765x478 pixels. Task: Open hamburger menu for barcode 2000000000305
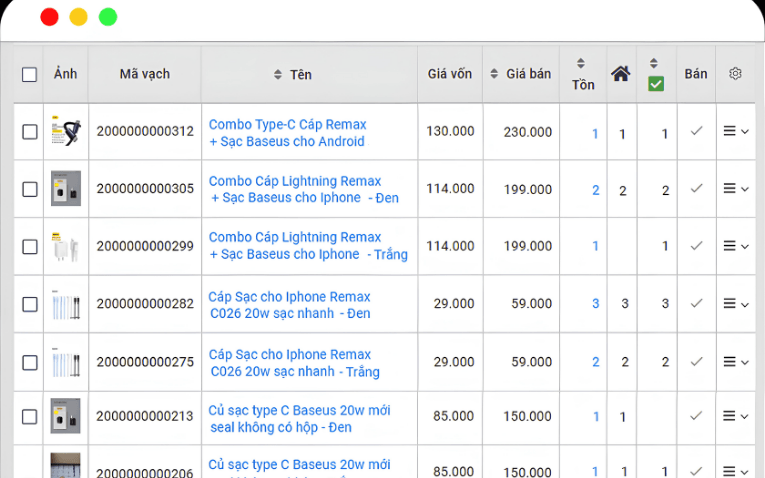pos(729,188)
